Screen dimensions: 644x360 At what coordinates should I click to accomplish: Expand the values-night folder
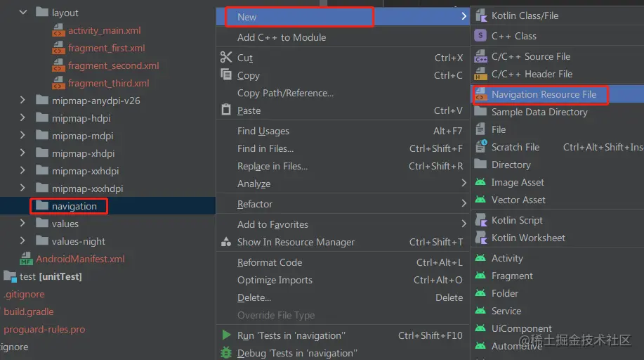(22, 240)
